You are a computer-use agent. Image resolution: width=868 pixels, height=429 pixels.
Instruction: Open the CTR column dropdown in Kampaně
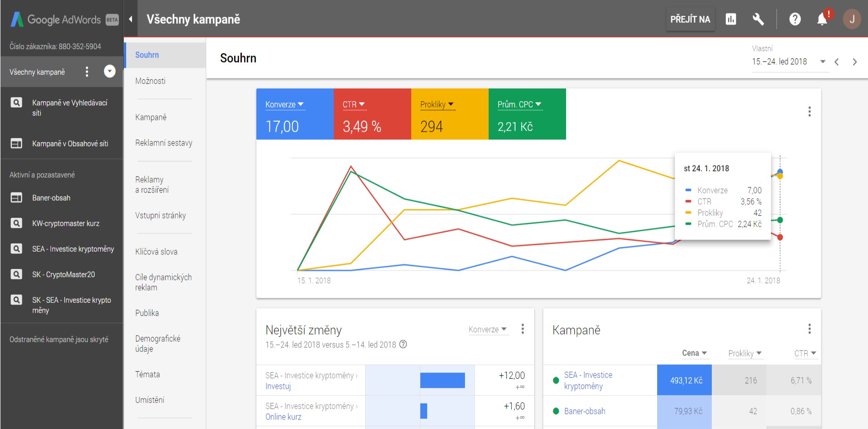tap(805, 353)
